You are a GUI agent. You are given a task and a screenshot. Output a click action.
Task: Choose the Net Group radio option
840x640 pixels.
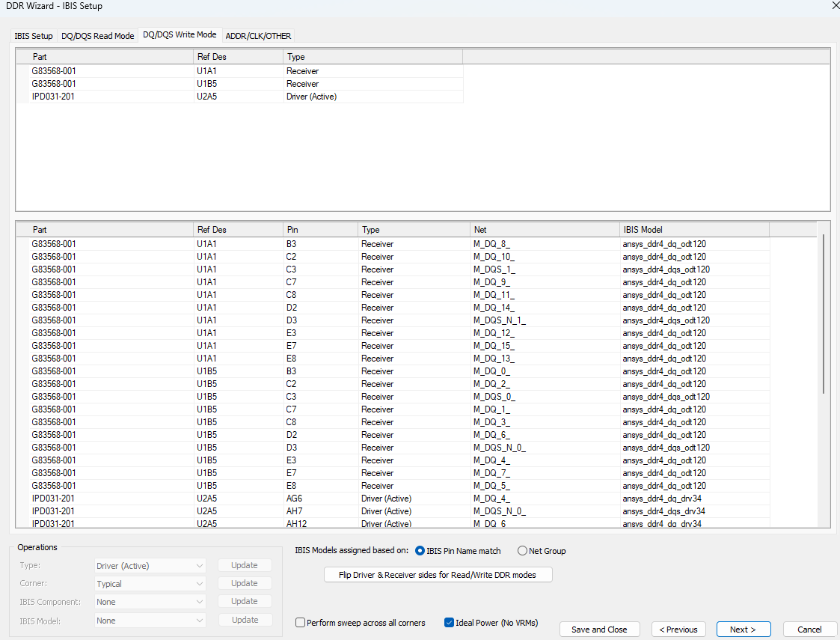point(522,551)
